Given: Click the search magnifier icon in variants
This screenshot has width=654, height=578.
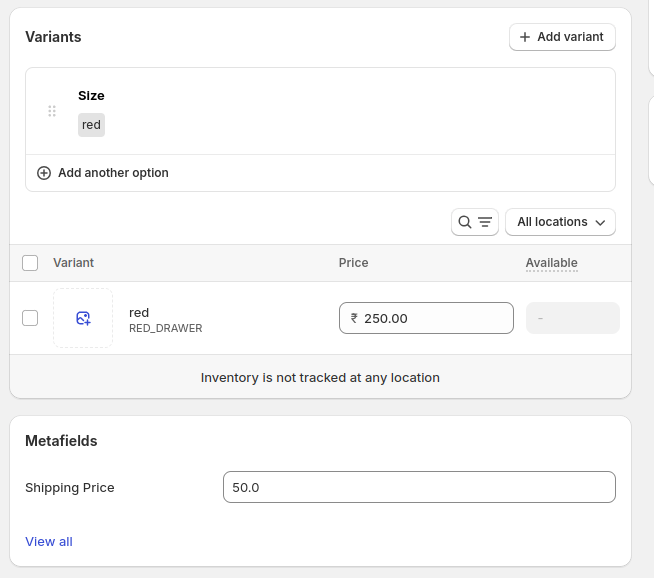Looking at the screenshot, I should tap(465, 222).
